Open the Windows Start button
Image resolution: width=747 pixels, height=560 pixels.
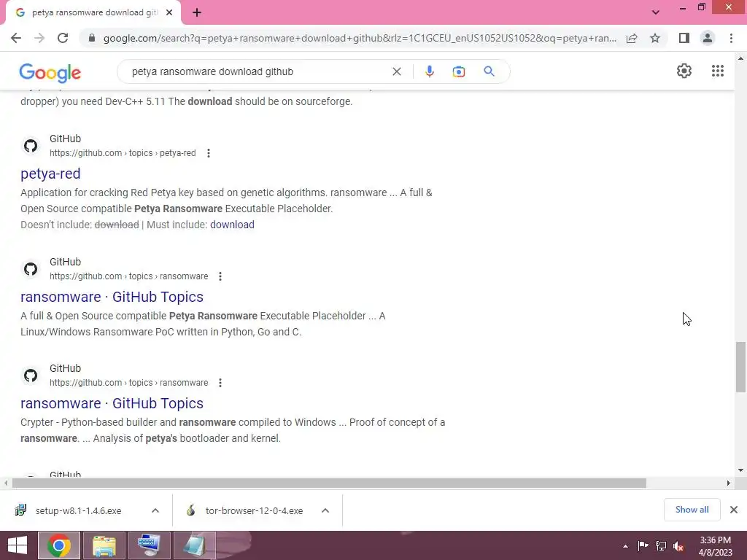[18, 545]
